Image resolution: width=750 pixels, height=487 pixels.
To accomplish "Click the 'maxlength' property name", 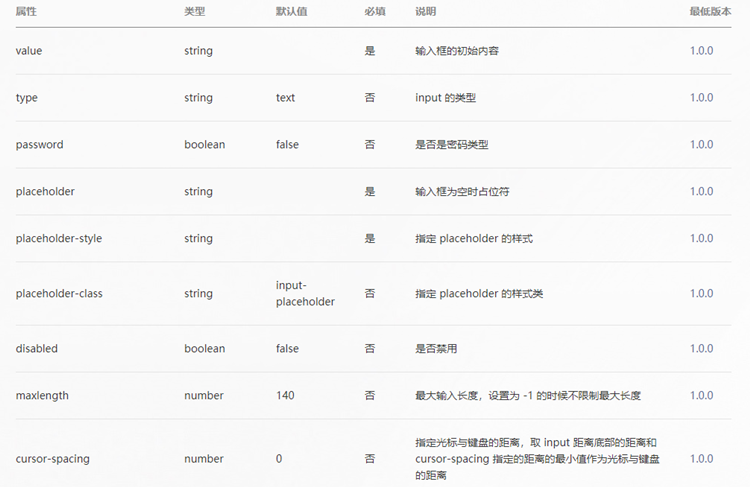I will point(42,395).
